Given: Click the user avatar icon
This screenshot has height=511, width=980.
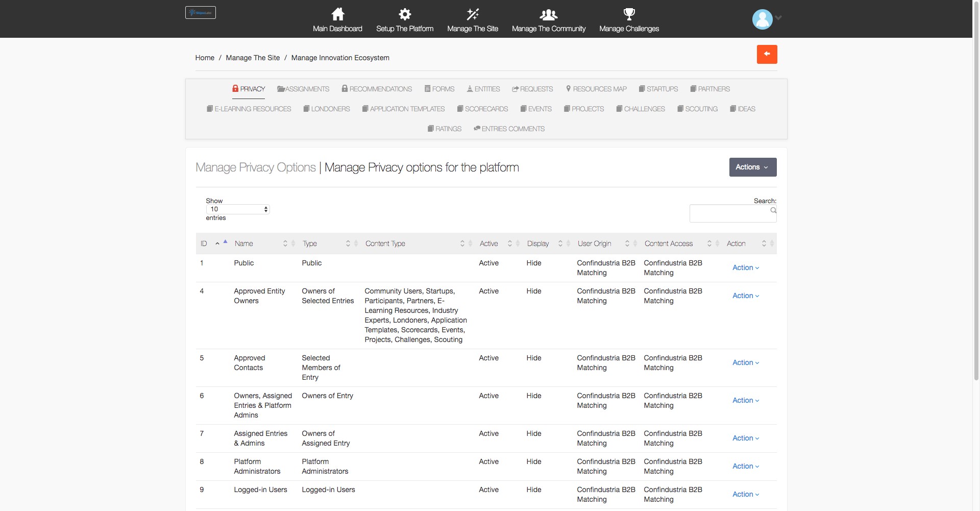Looking at the screenshot, I should pos(762,19).
